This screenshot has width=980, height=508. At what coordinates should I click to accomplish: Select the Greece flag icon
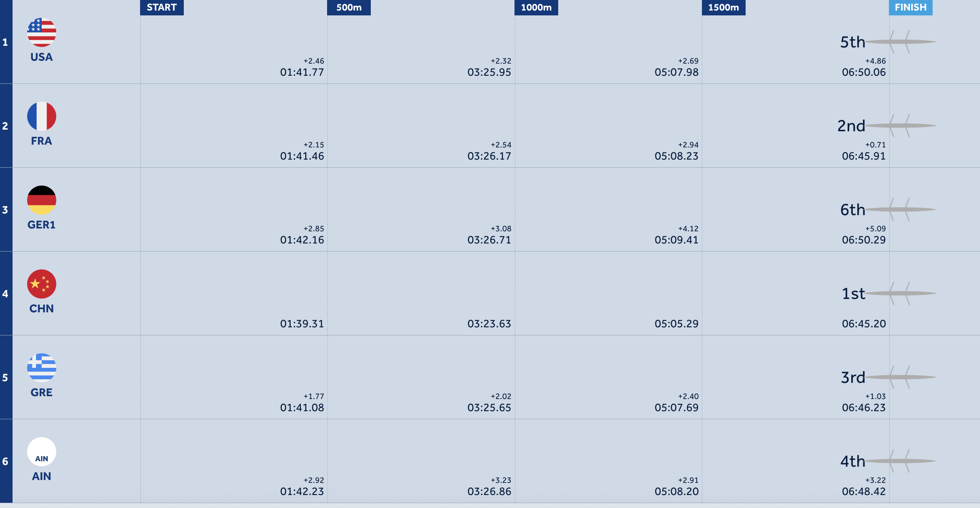tap(42, 368)
